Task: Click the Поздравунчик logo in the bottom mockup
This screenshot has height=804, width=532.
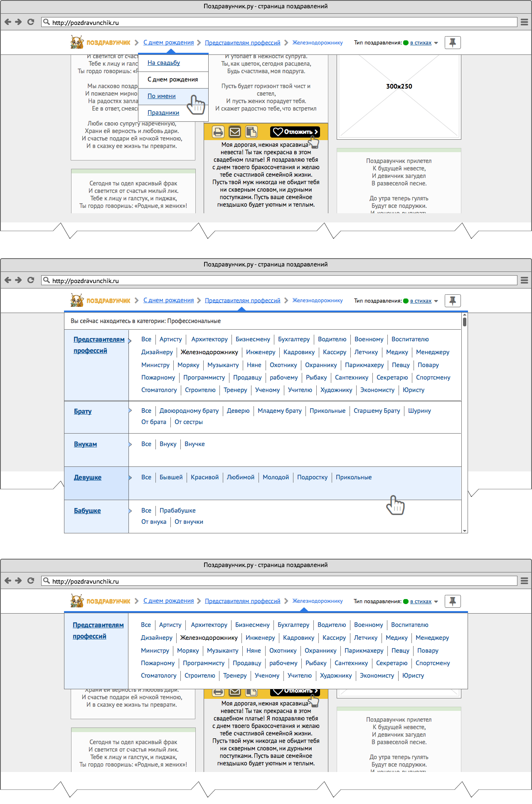Action: click(x=100, y=601)
